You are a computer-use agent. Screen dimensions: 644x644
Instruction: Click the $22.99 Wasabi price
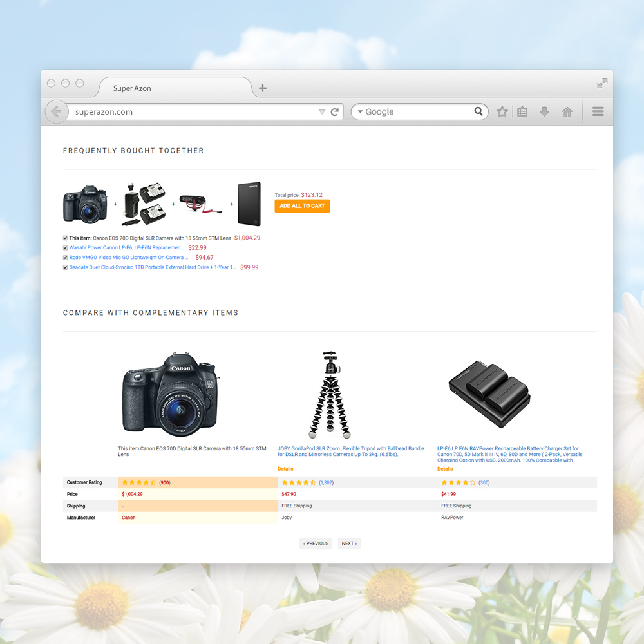[198, 248]
